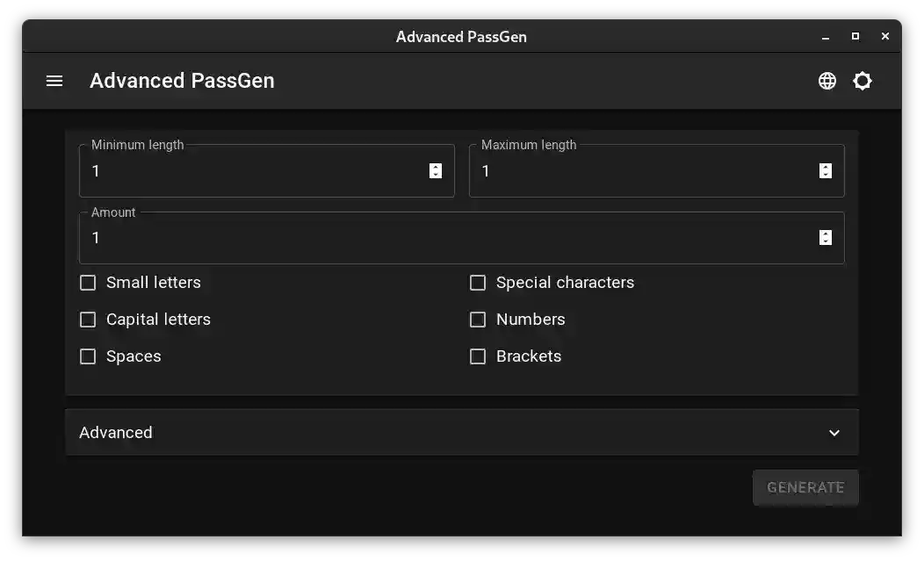
Task: Click the Minimum length stepper up arrow
Action: pyautogui.click(x=435, y=166)
